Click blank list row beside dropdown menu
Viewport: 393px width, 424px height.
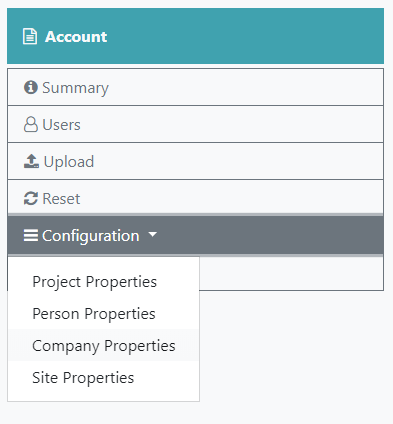pos(291,273)
